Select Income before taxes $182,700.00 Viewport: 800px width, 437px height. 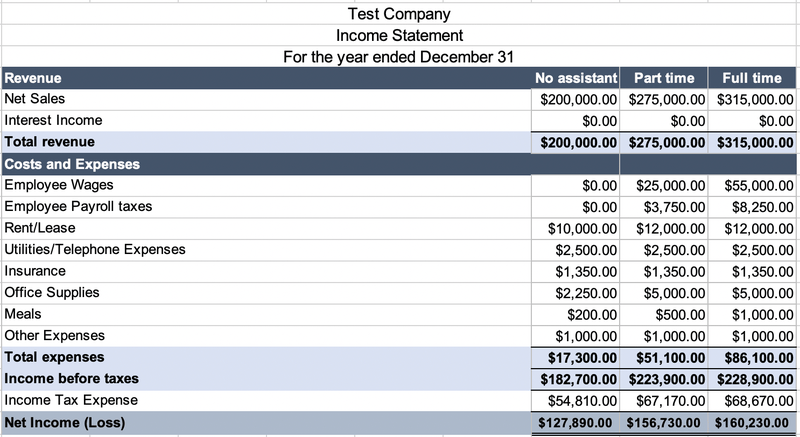pos(576,379)
